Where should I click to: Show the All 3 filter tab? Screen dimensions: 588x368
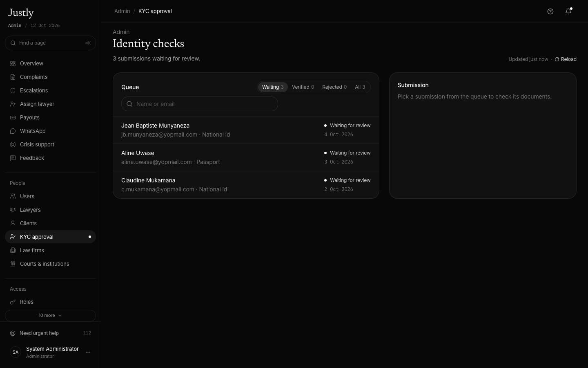360,87
